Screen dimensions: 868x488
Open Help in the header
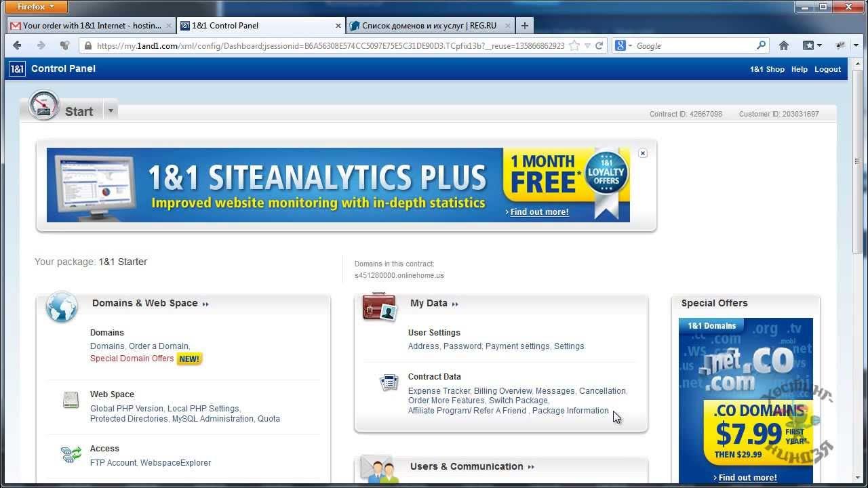point(800,69)
